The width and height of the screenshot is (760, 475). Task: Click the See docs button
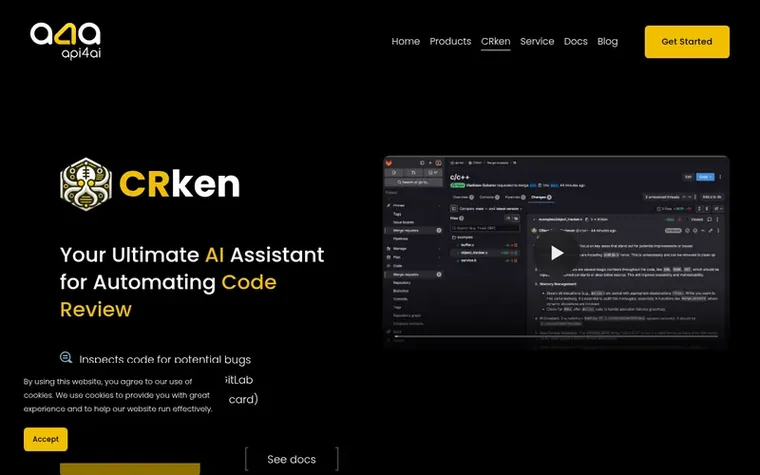pos(291,459)
